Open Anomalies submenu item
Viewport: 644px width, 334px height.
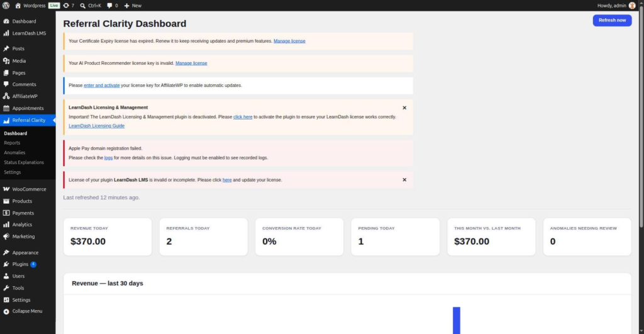14,152
